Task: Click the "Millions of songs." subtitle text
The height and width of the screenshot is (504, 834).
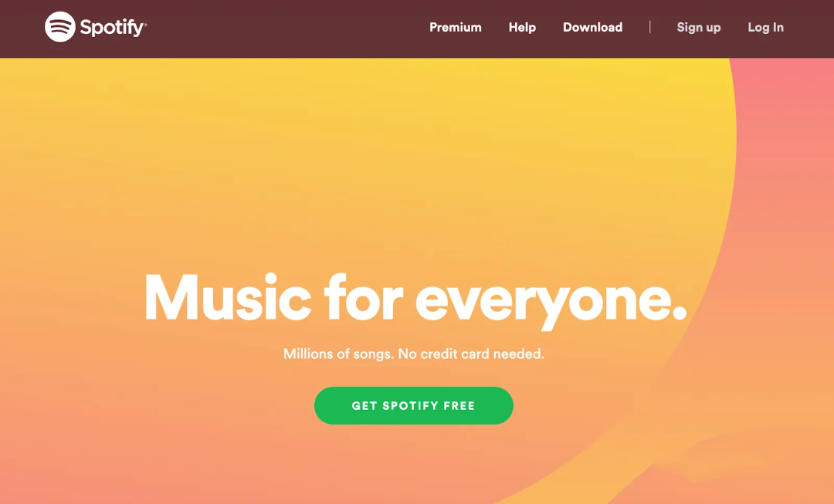Action: 339,354
